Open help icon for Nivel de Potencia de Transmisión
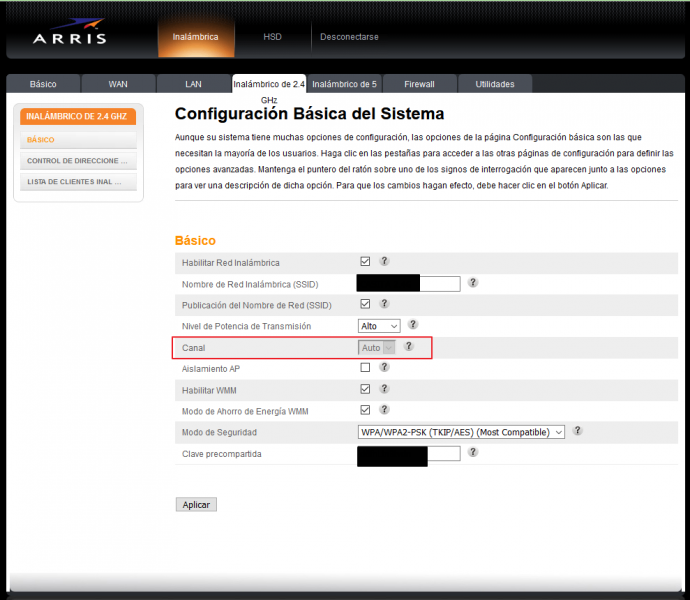This screenshot has height=600, width=690. 412,324
